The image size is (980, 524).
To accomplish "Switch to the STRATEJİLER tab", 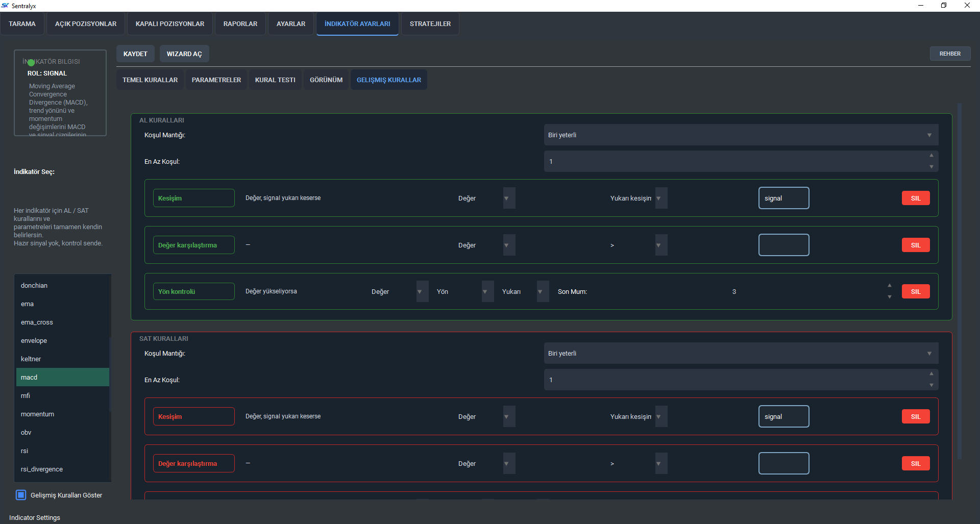I will pyautogui.click(x=430, y=24).
